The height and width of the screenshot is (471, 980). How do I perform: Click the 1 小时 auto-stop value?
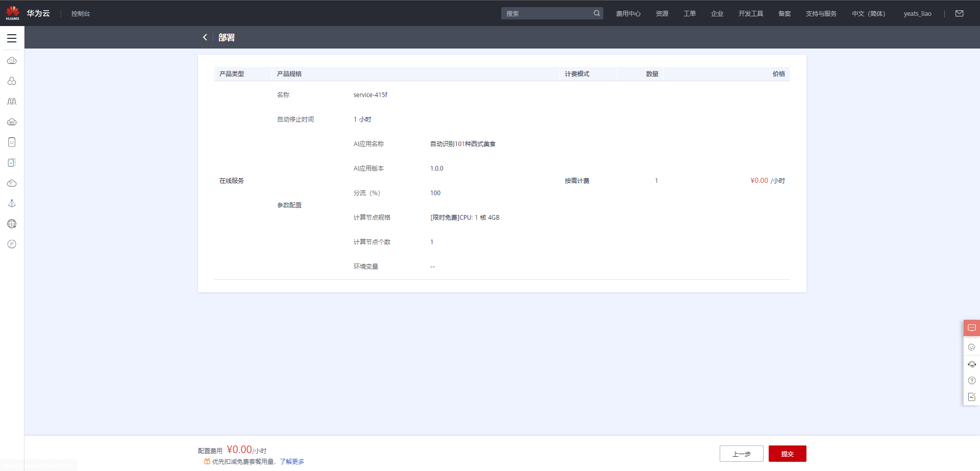(362, 119)
